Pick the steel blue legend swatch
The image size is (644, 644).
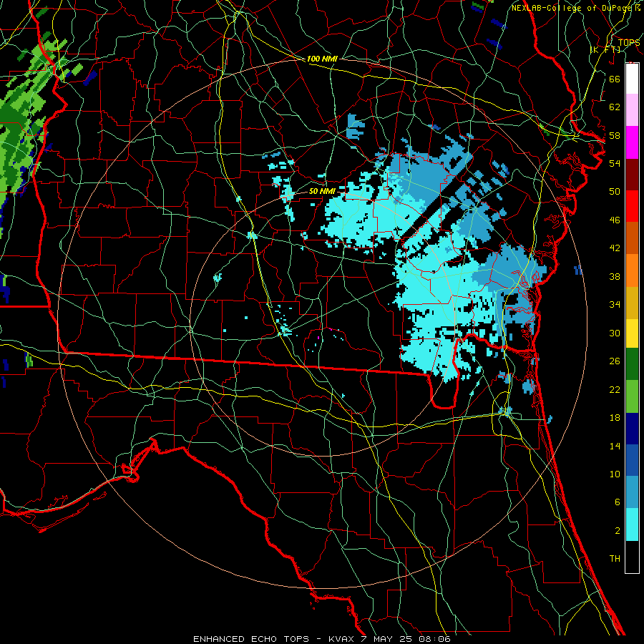pos(632,492)
